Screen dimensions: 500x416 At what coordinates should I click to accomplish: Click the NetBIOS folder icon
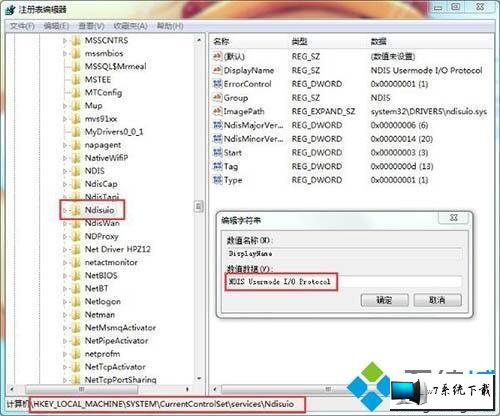click(x=76, y=275)
